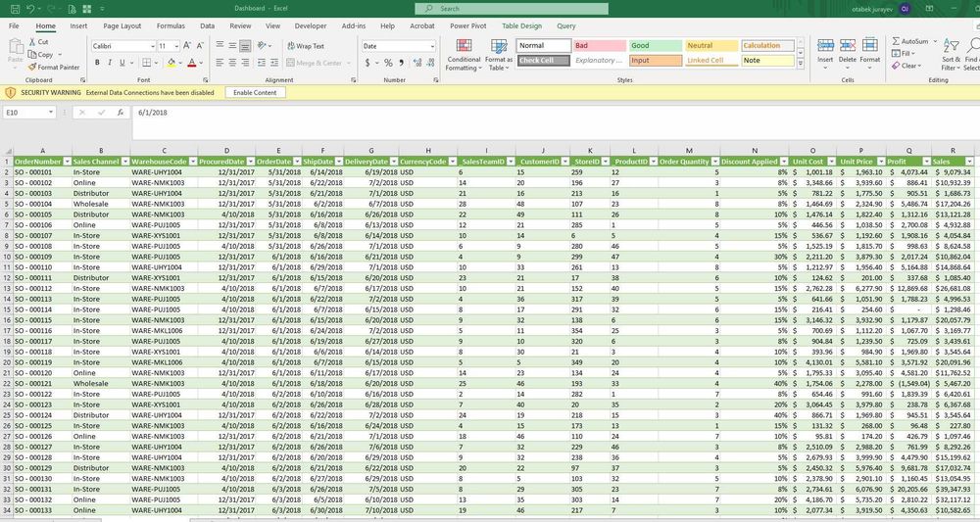Image resolution: width=980 pixels, height=522 pixels.
Task: Increase decimal places
Action: click(x=416, y=63)
